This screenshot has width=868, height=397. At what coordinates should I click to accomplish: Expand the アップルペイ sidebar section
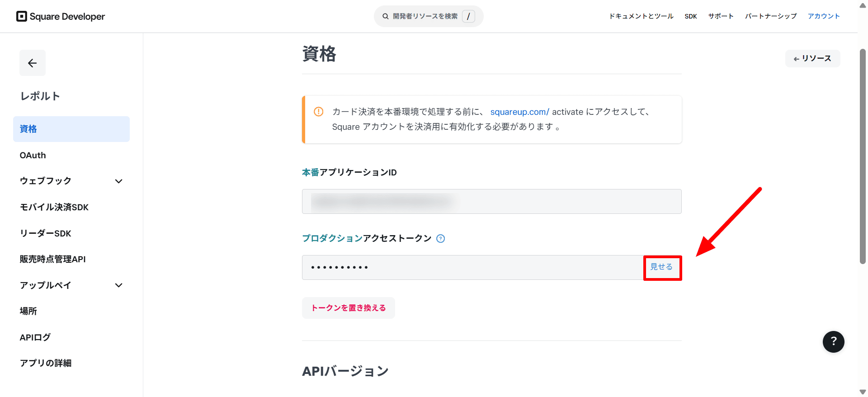pyautogui.click(x=71, y=285)
